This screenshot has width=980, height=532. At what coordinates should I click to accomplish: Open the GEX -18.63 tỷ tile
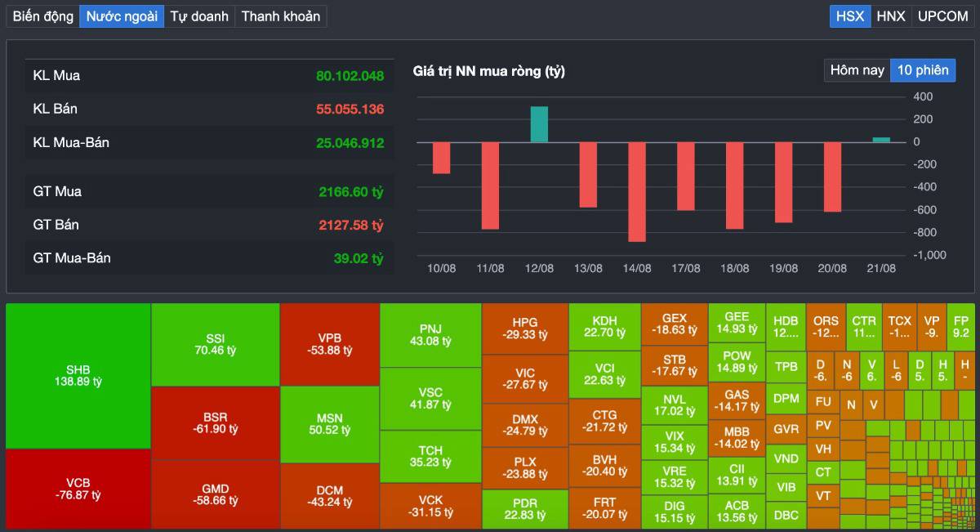coord(675,324)
